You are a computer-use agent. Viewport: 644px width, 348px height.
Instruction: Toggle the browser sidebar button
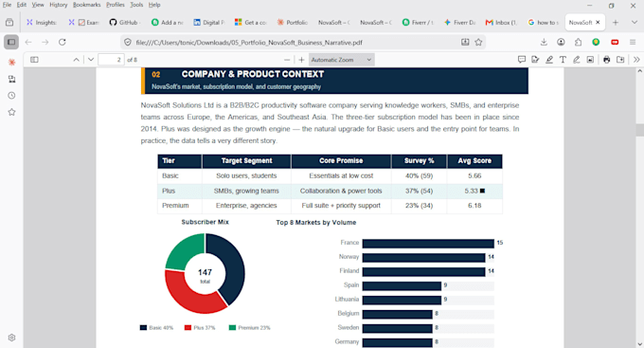click(11, 42)
